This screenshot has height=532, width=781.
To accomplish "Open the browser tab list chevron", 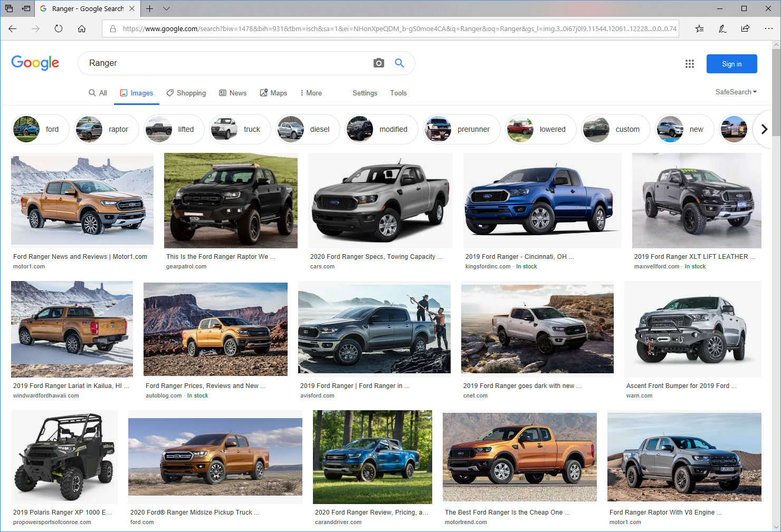I will coord(166,8).
